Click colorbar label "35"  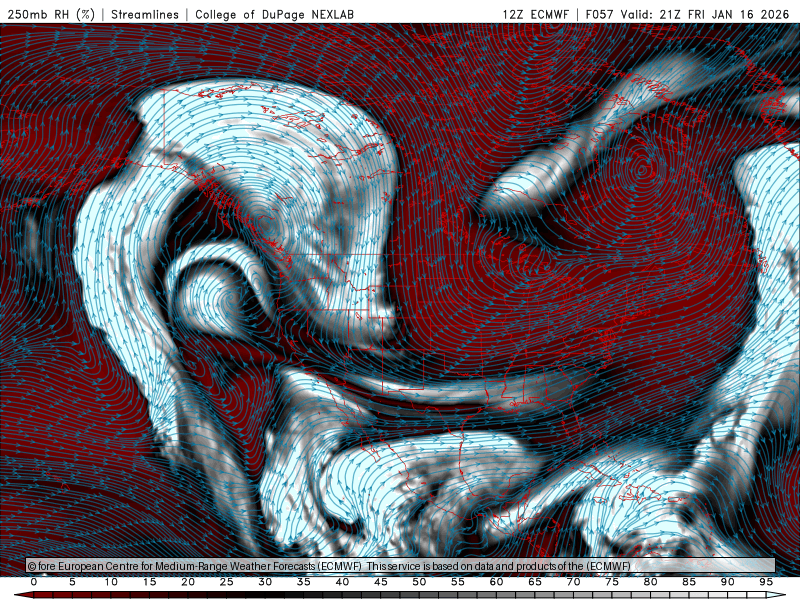pos(304,582)
